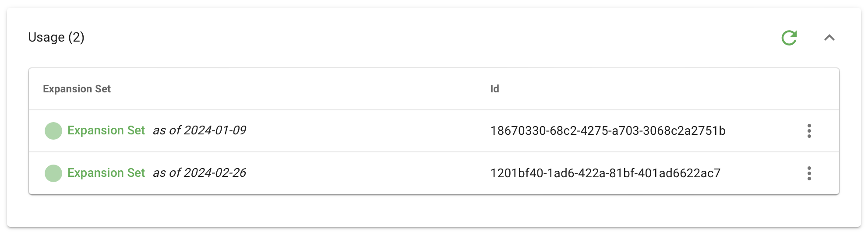This screenshot has width=868, height=232.
Task: Refresh the Usage list
Action: (x=789, y=38)
